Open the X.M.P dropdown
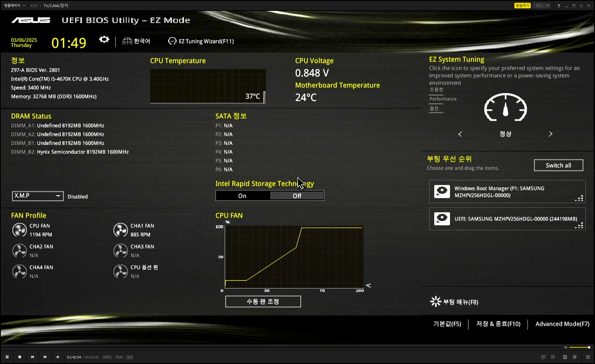This screenshot has width=595, height=364. [38, 196]
